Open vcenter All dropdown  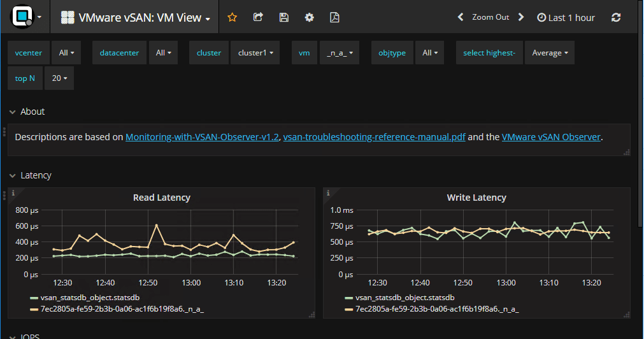tap(66, 53)
